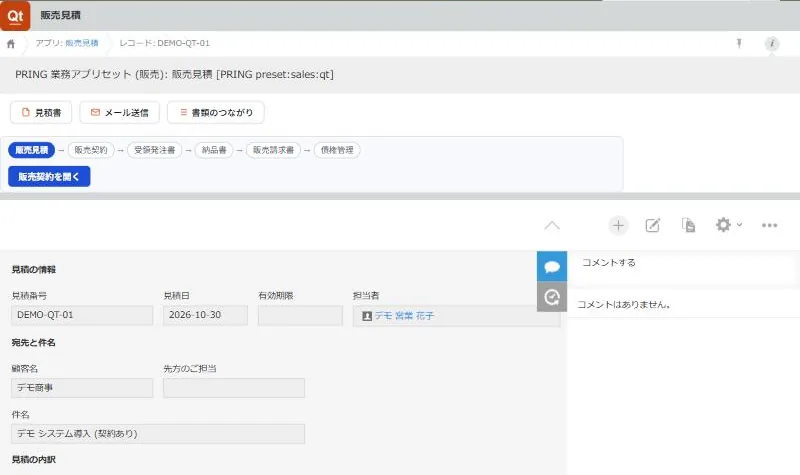Go to previous record with up chevron
The width and height of the screenshot is (800, 475).
[552, 226]
